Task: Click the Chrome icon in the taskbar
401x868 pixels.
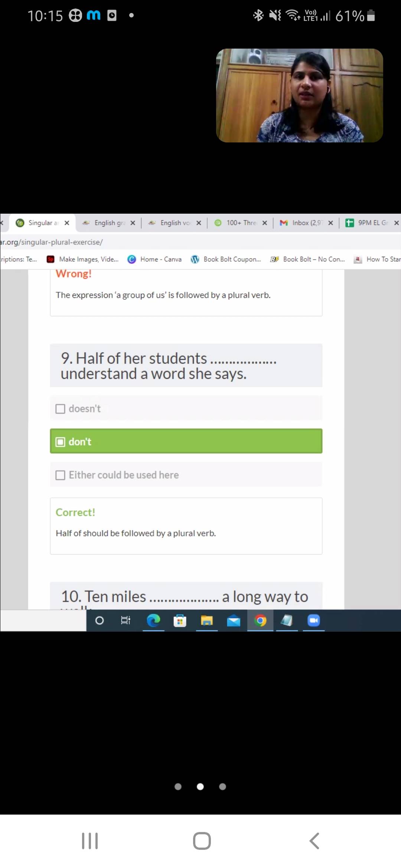Action: click(x=260, y=620)
